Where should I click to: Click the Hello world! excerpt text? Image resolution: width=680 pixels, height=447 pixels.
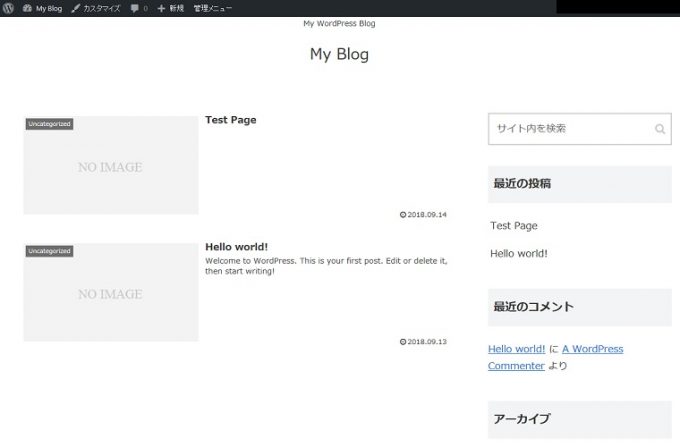tap(326, 266)
